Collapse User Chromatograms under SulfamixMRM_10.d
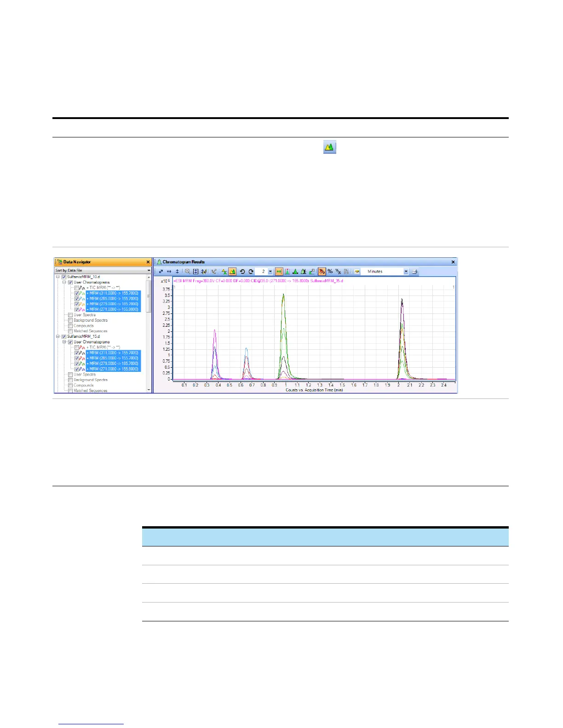The height and width of the screenshot is (728, 563). (x=64, y=283)
